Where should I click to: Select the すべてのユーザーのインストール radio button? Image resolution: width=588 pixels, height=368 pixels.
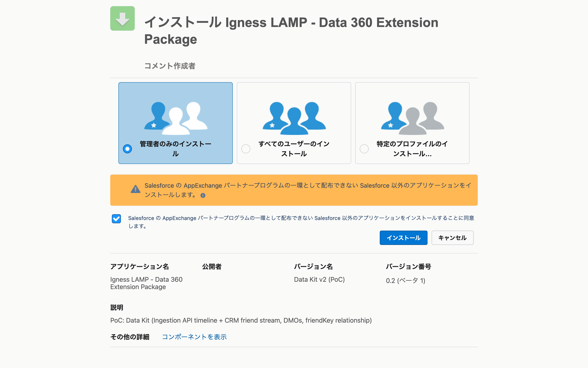click(x=246, y=149)
